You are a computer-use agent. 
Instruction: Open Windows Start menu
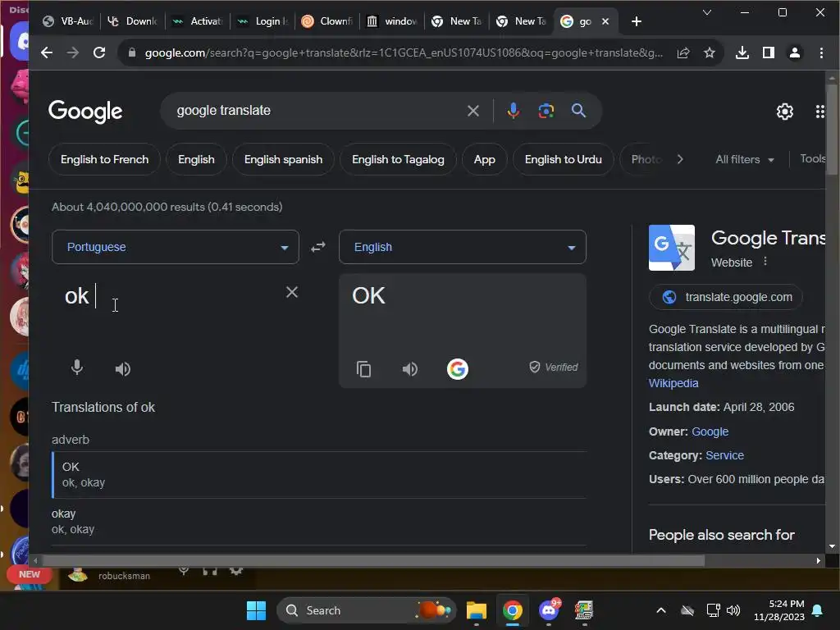256,610
